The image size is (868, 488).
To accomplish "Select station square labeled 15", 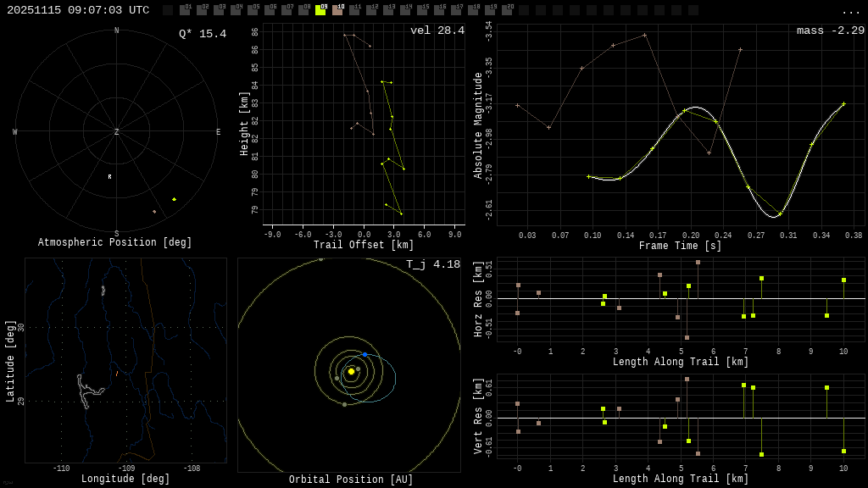I will coord(422,10).
